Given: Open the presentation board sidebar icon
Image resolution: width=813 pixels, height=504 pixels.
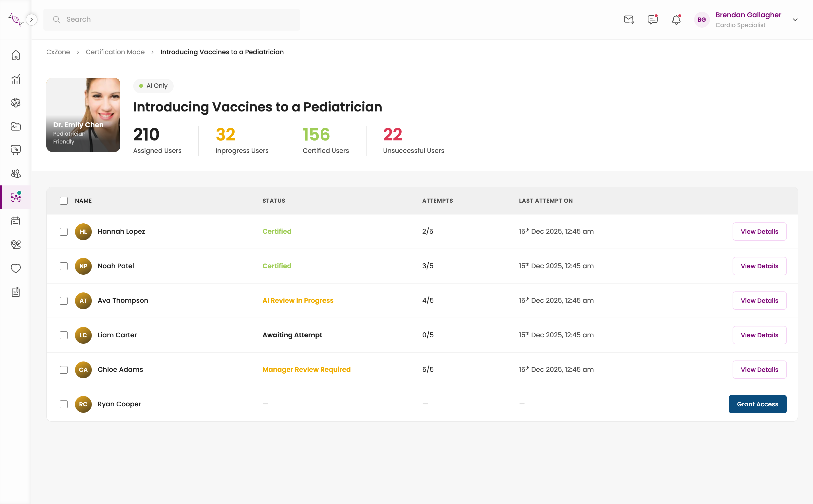Looking at the screenshot, I should pyautogui.click(x=16, y=150).
